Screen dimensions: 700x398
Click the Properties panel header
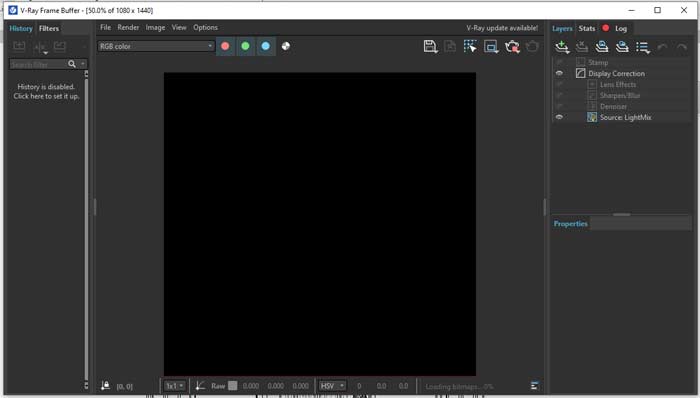coord(571,224)
